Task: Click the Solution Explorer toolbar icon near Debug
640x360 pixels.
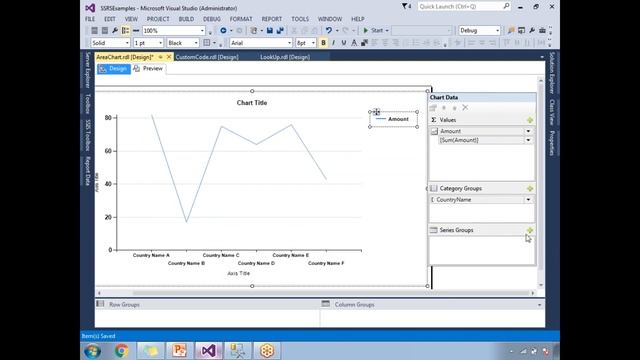Action: click(522, 31)
